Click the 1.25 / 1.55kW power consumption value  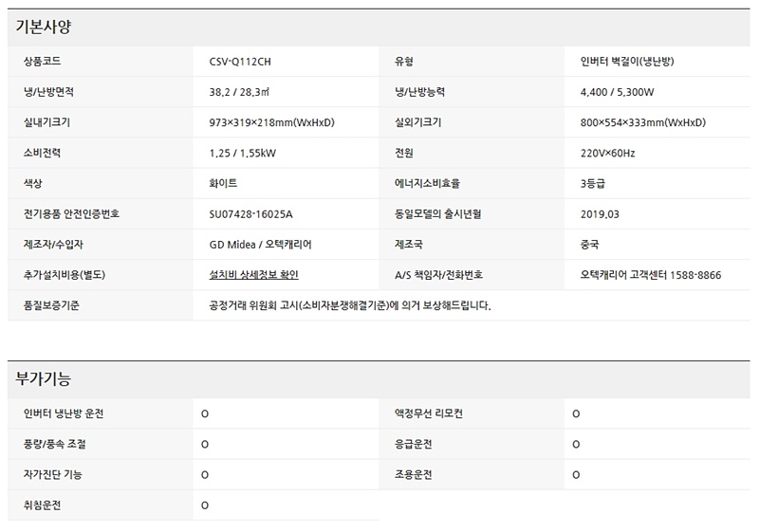[242, 154]
